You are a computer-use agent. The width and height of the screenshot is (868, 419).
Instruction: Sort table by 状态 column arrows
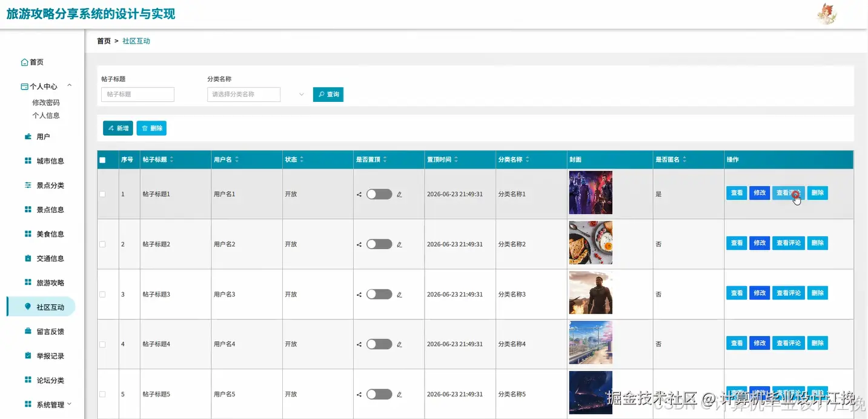(302, 159)
